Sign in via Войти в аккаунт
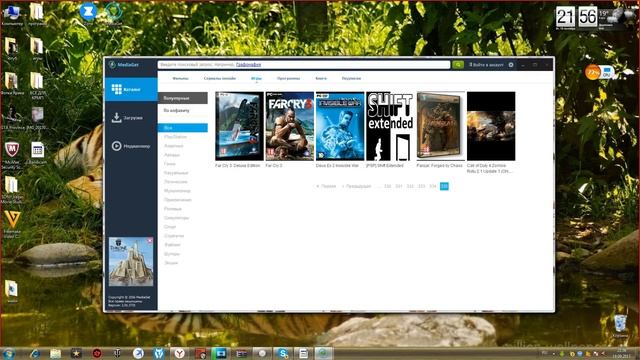Image resolution: width=640 pixels, height=360 pixels. (x=486, y=64)
